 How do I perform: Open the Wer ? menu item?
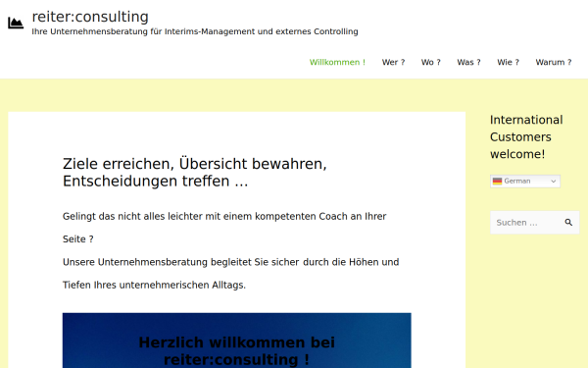pos(393,63)
